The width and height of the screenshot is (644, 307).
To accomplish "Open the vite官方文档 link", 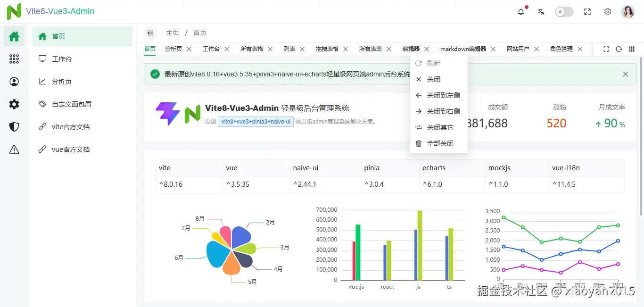I will tap(82, 127).
